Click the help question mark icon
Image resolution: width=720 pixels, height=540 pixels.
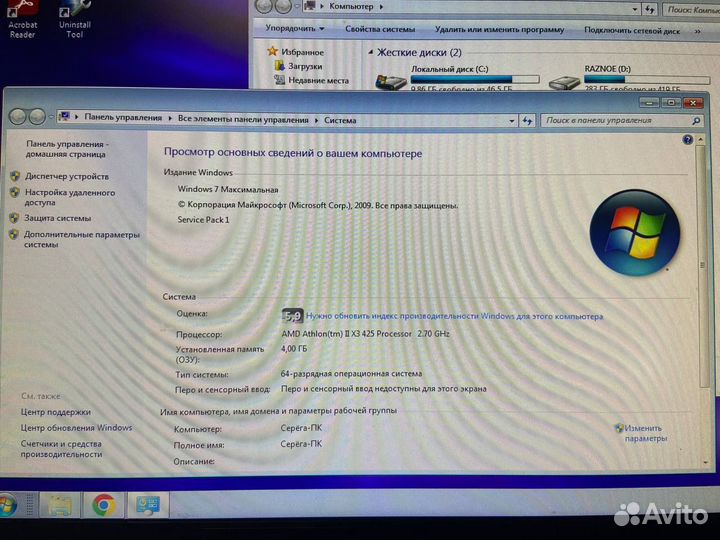coord(687,140)
